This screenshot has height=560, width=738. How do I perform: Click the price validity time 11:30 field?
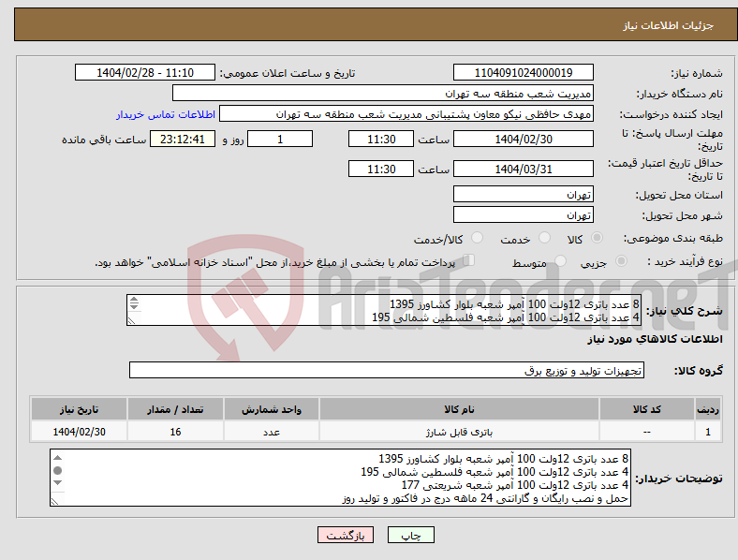(381, 169)
